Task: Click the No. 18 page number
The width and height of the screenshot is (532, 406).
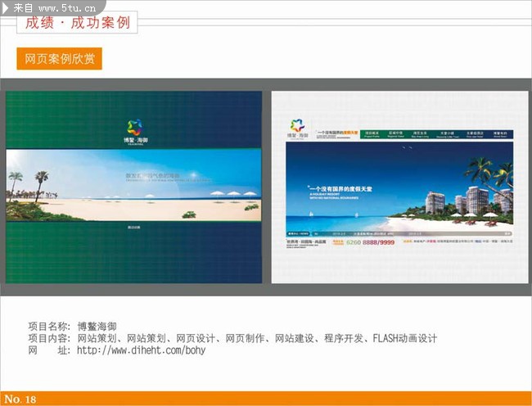Action: coord(20,399)
